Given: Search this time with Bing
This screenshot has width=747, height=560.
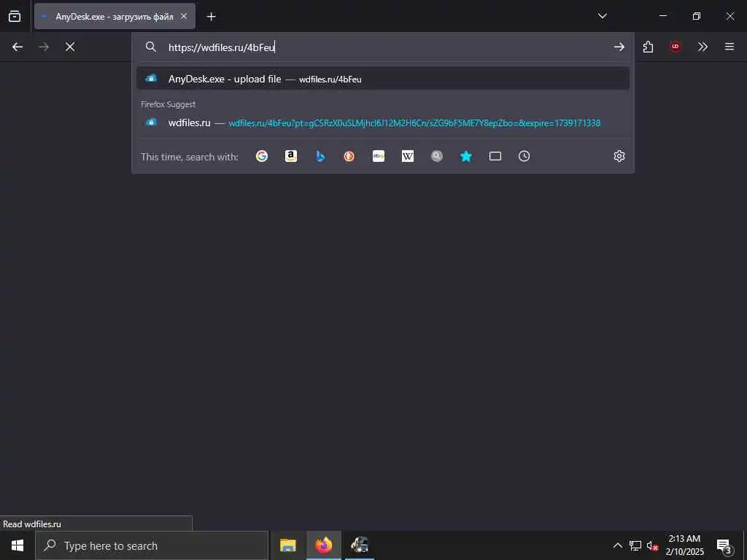Looking at the screenshot, I should coord(320,156).
